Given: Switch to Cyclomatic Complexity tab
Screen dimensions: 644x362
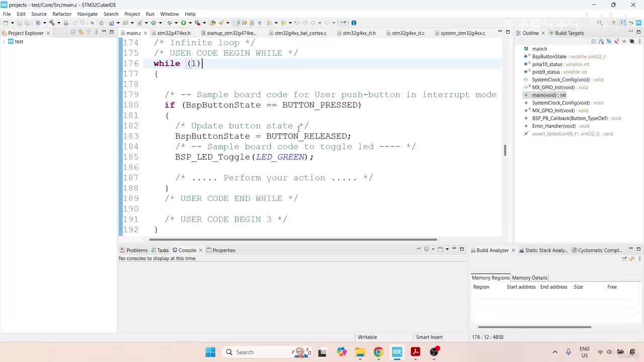Looking at the screenshot, I should (597, 250).
